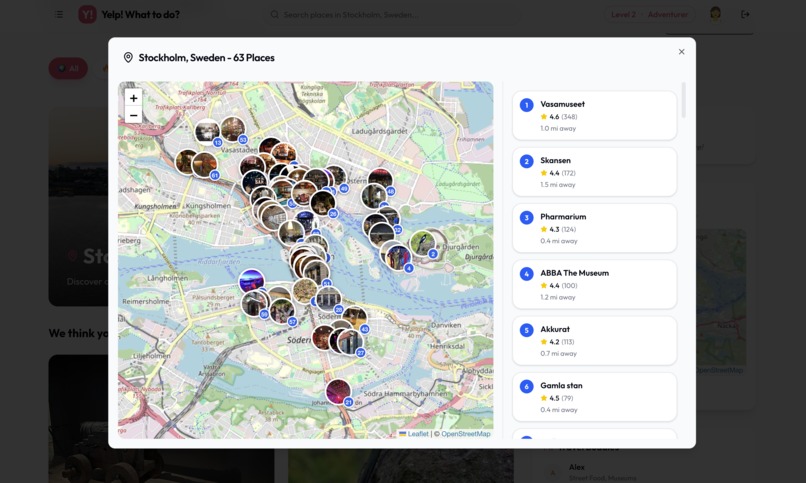Open the Skansen list card

[594, 172]
